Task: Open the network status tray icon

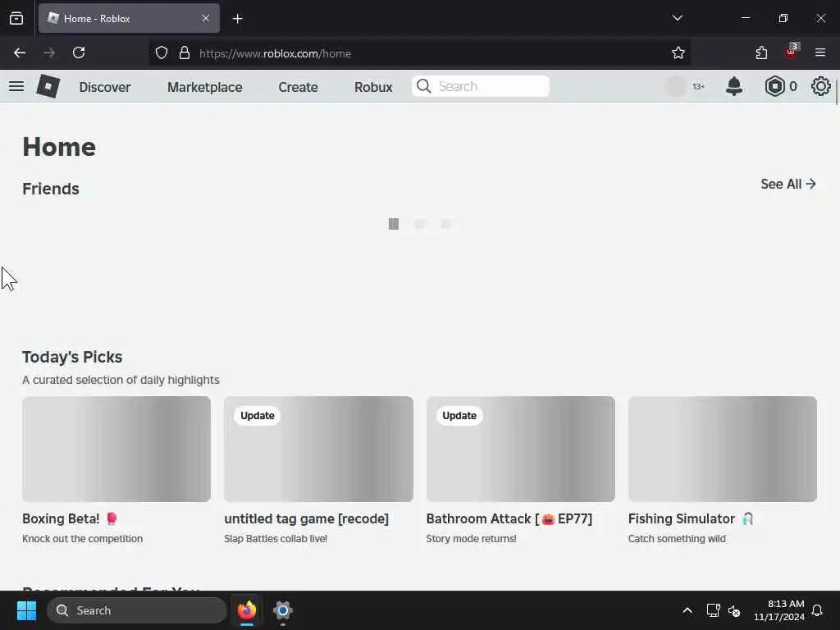Action: coord(713,610)
